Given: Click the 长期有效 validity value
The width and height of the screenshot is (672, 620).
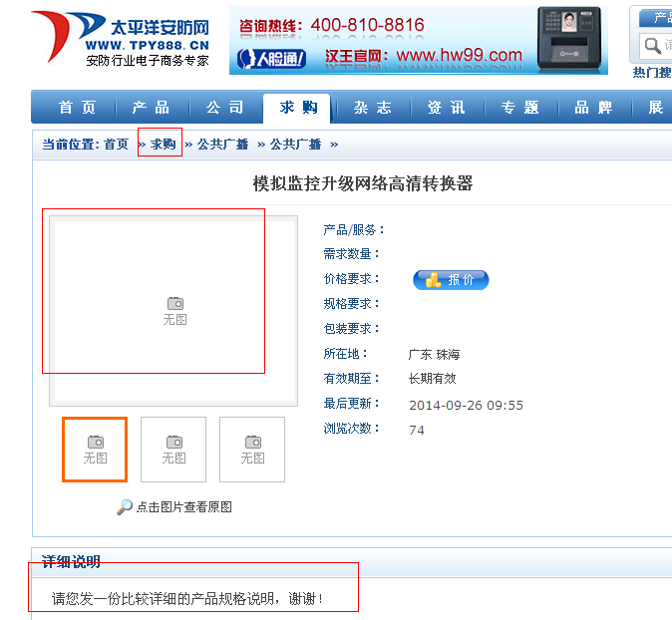Looking at the screenshot, I should coord(432,379).
